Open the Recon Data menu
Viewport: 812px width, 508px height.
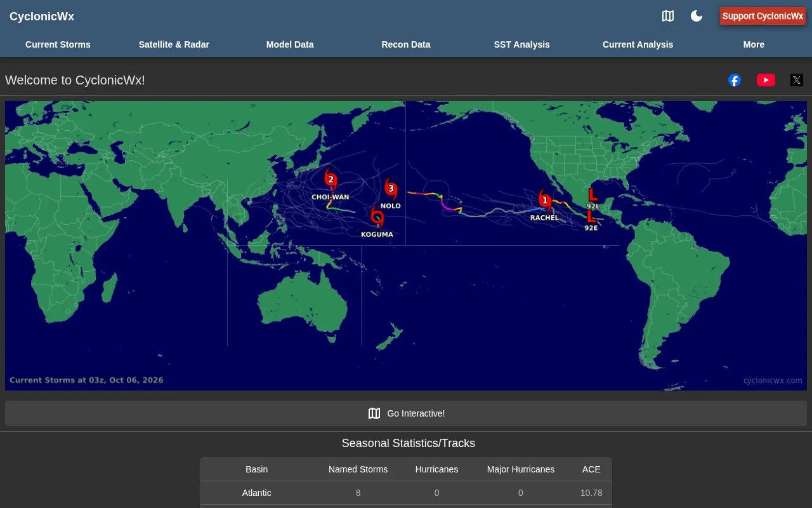pos(406,44)
